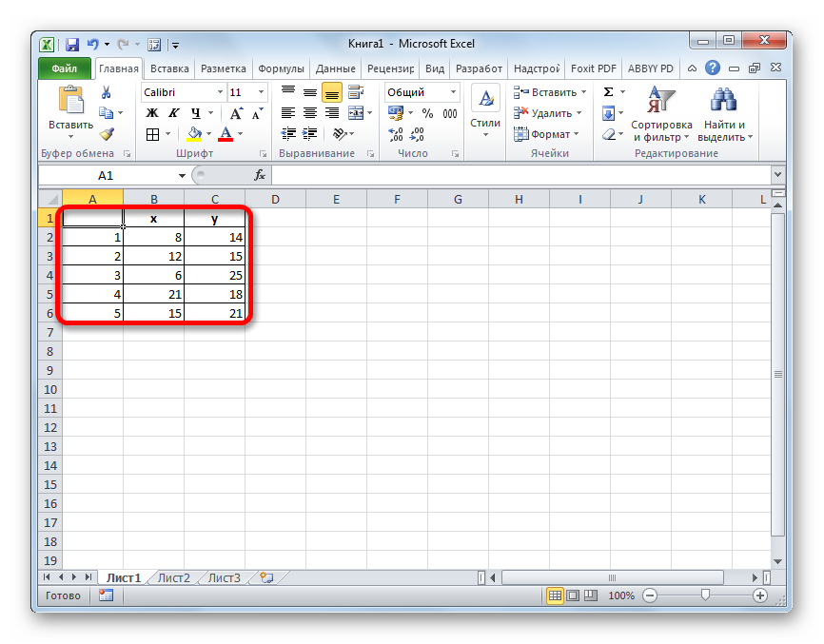Increase indent
Image resolution: width=824 pixels, height=644 pixels.
[x=310, y=134]
